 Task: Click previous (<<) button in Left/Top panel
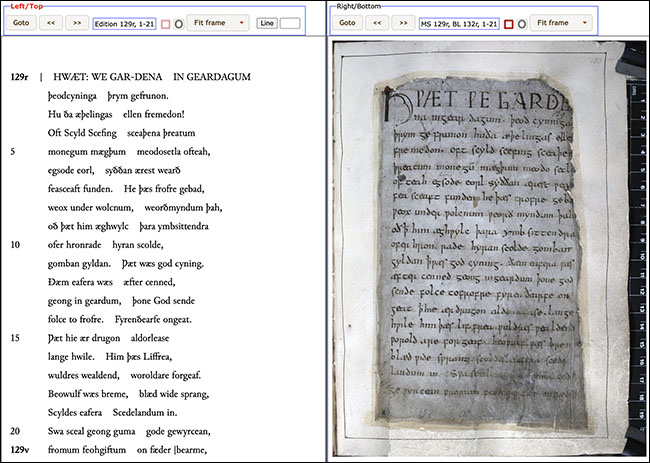[51, 23]
